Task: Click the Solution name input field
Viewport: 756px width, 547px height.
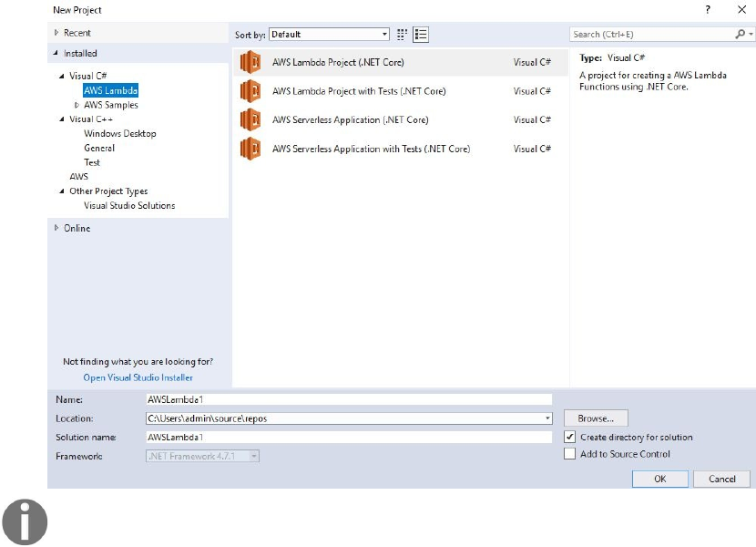Action: tap(349, 437)
